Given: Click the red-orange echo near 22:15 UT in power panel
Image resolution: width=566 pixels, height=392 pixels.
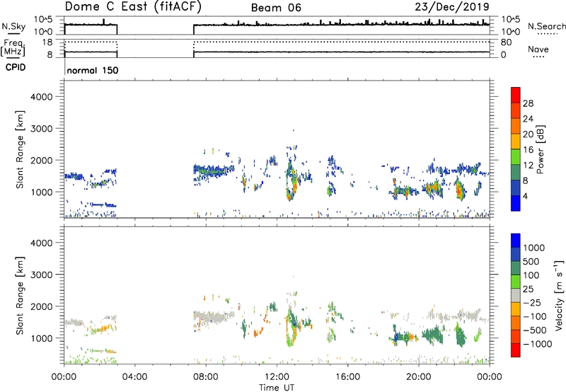Looking at the screenshot, I should coord(459,190).
